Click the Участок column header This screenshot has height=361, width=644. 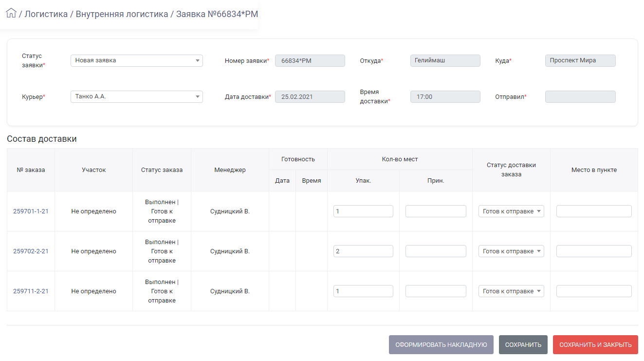tap(93, 170)
